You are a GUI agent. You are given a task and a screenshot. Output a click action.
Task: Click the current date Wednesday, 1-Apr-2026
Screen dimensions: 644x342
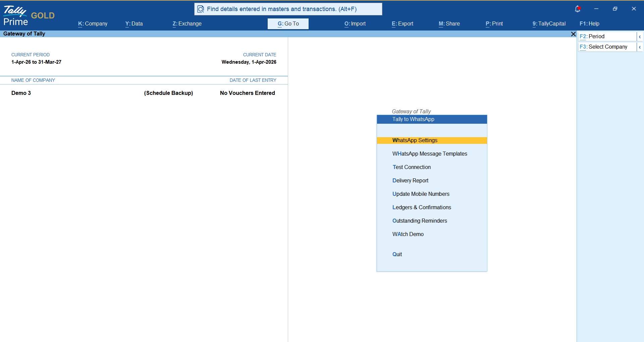[x=249, y=62]
